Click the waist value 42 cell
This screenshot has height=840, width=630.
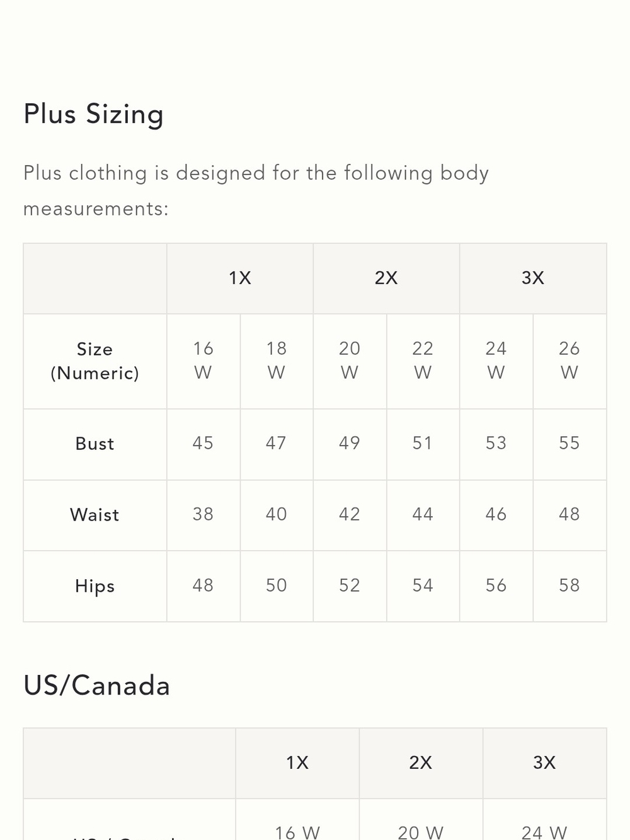(x=350, y=515)
